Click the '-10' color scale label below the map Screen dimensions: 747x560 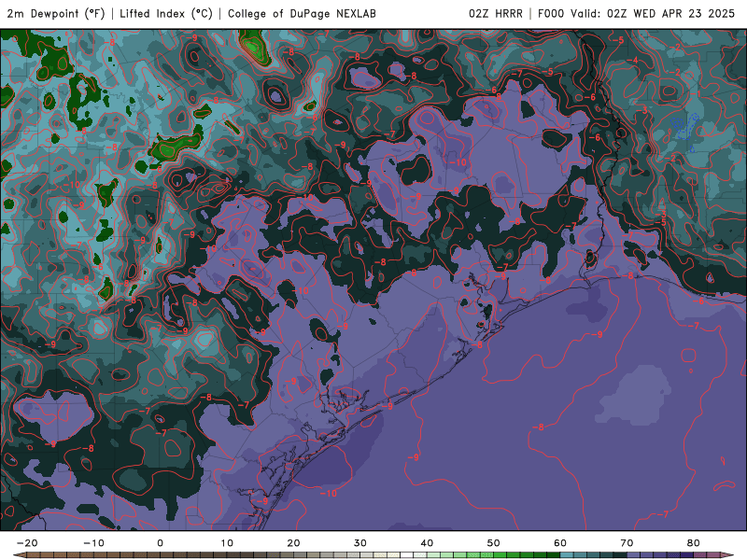pyautogui.click(x=93, y=543)
